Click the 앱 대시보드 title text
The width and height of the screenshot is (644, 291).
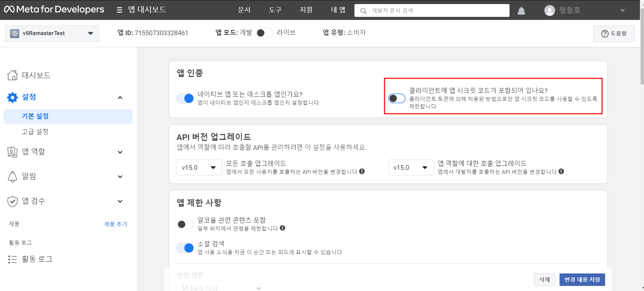147,10
